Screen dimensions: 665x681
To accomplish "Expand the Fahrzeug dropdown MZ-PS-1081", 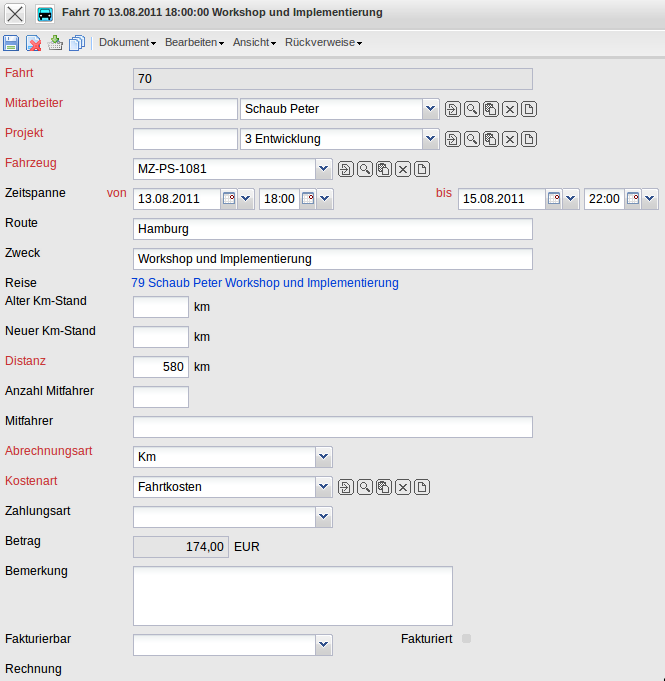I will pos(323,169).
